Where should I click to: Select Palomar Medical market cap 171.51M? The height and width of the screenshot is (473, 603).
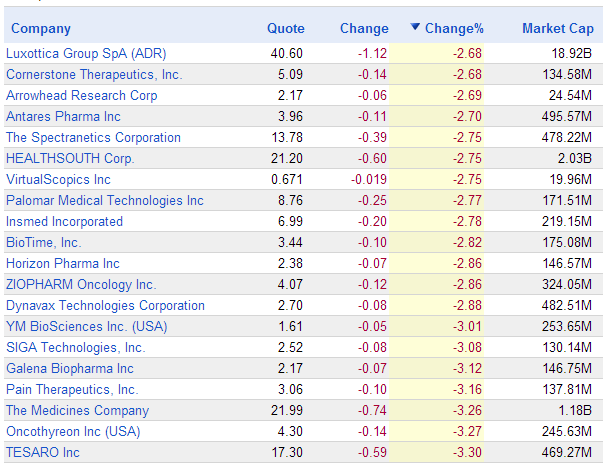pyautogui.click(x=567, y=200)
